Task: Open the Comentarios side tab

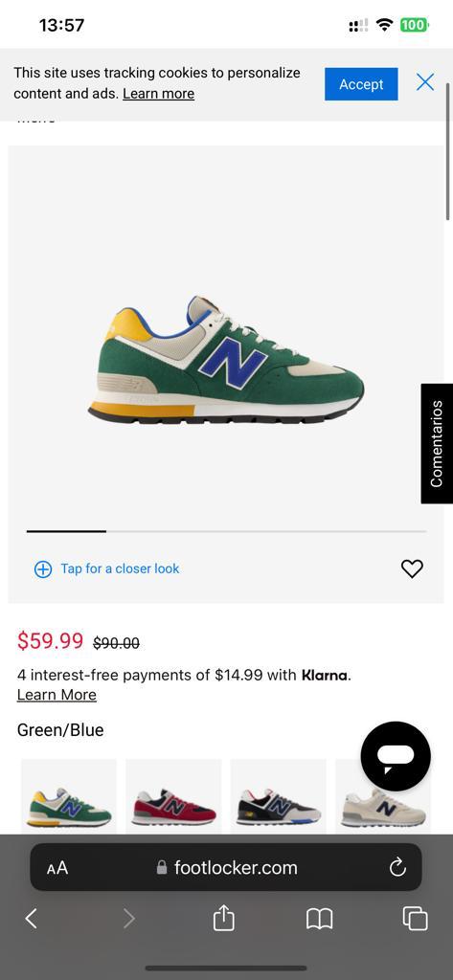Action: point(437,444)
